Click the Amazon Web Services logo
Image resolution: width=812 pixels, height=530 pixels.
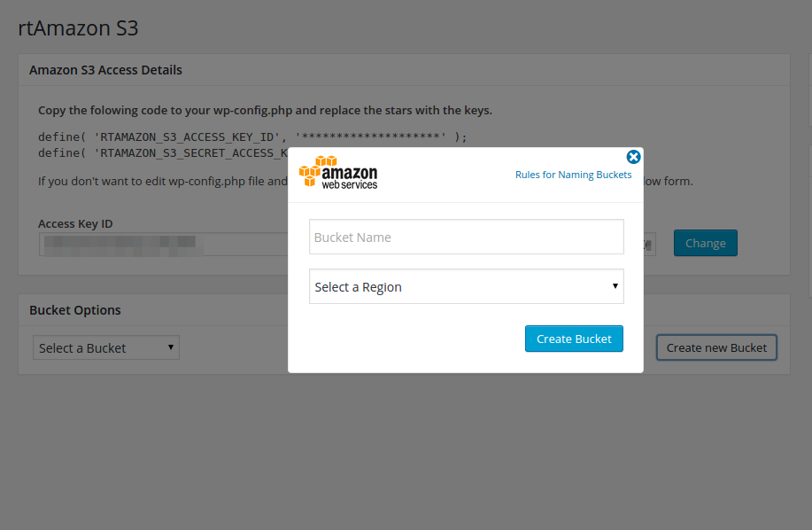(338, 172)
